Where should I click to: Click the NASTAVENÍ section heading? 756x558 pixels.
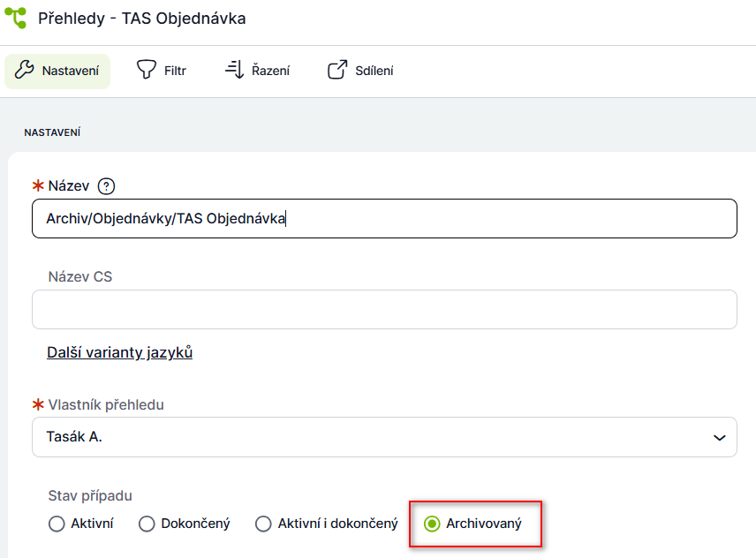(x=52, y=132)
